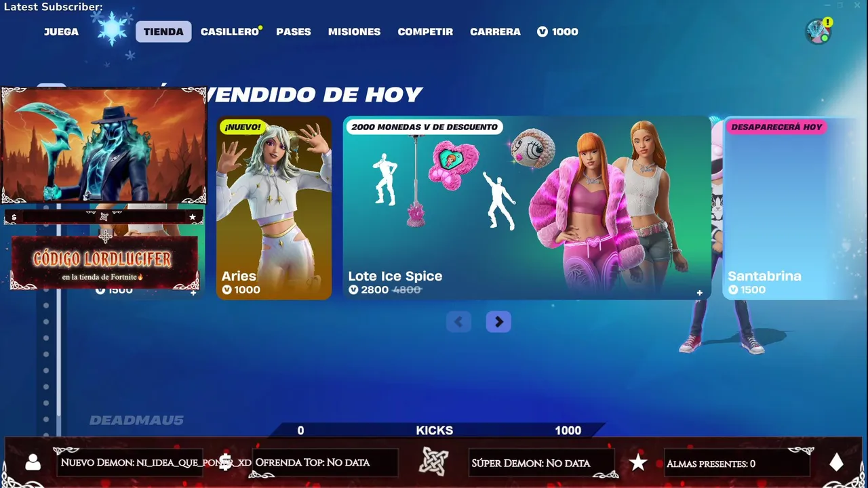Click the crocheted ball head item
The height and width of the screenshot is (488, 868).
click(533, 148)
